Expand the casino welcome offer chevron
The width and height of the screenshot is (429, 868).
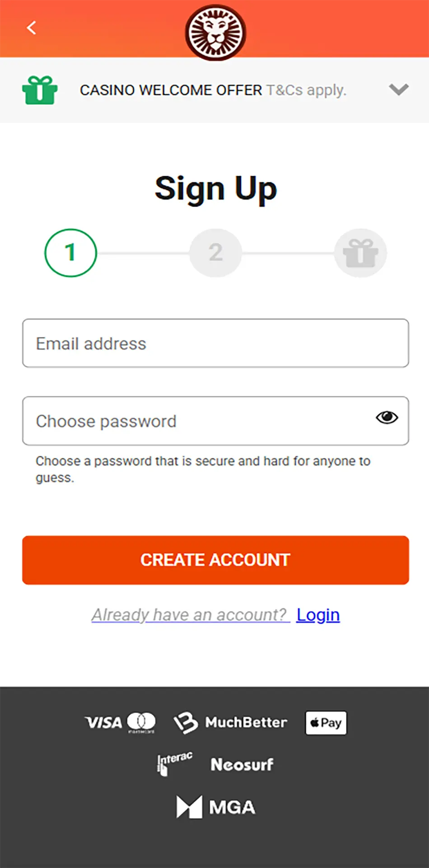pyautogui.click(x=398, y=90)
